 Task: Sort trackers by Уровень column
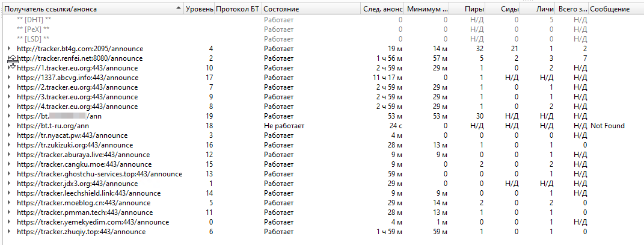(198, 10)
